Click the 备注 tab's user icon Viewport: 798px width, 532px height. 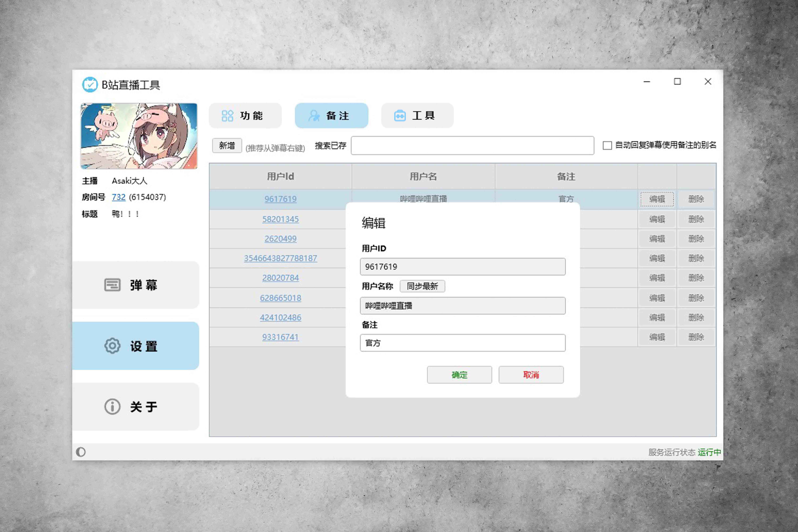point(314,116)
